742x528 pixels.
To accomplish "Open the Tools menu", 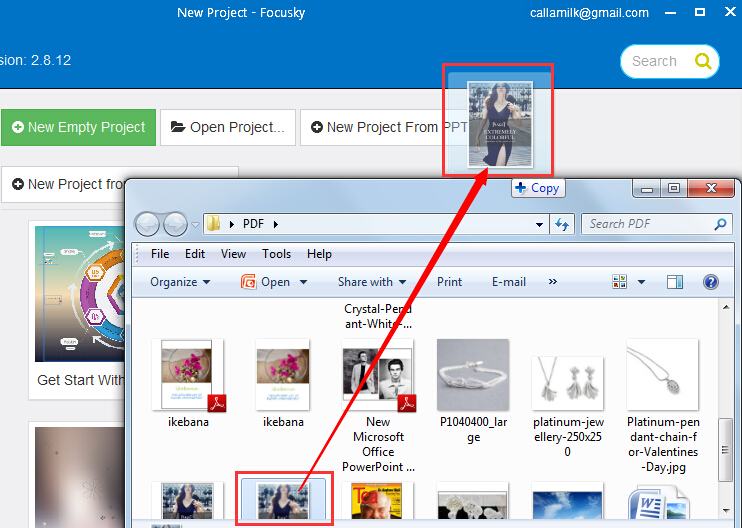I will click(x=277, y=254).
